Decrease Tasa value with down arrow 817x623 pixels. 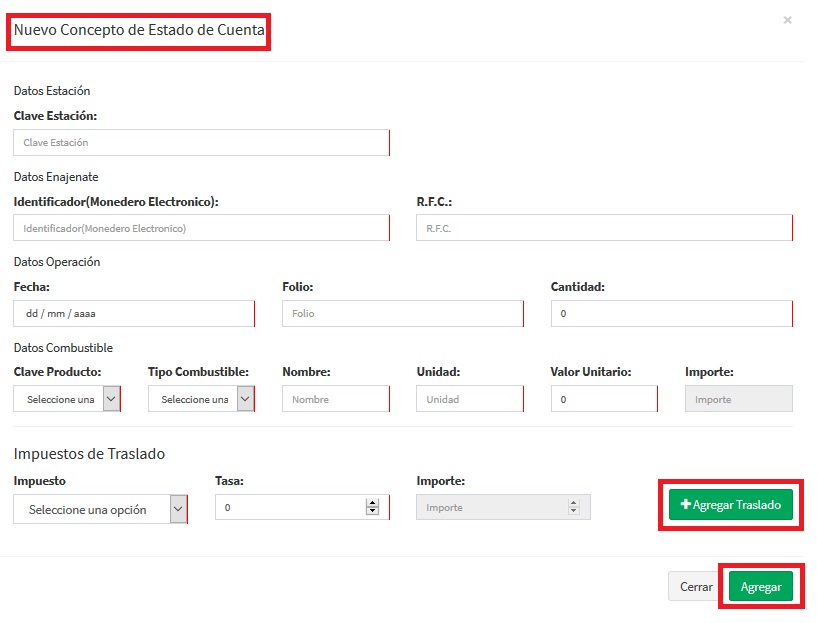coord(372,512)
